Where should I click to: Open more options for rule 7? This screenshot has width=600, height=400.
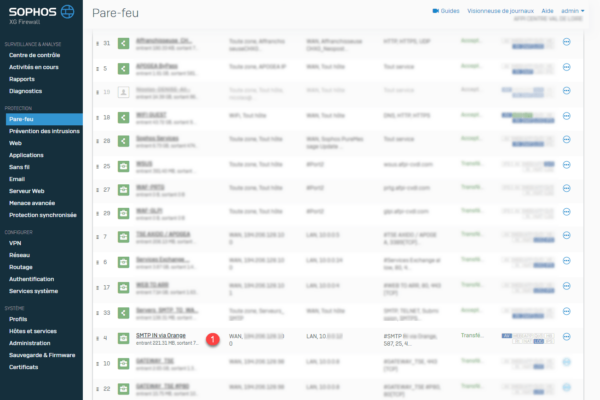pos(567,235)
